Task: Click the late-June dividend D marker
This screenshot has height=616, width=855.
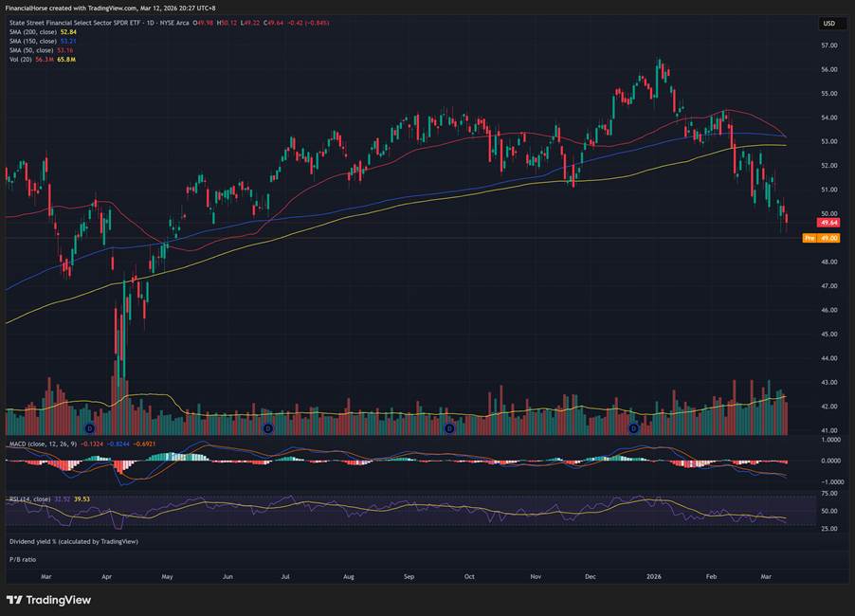Action: (x=266, y=429)
